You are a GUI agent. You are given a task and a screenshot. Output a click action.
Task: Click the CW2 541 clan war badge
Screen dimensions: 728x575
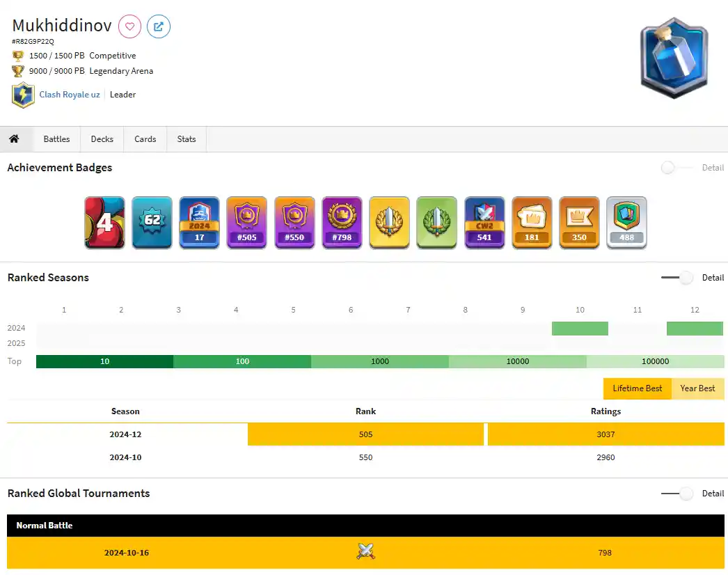(484, 222)
